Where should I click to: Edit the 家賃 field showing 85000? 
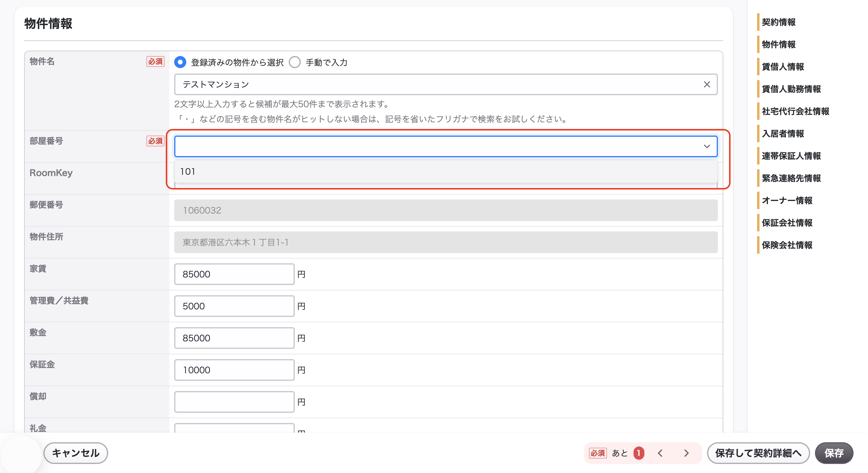tap(234, 274)
